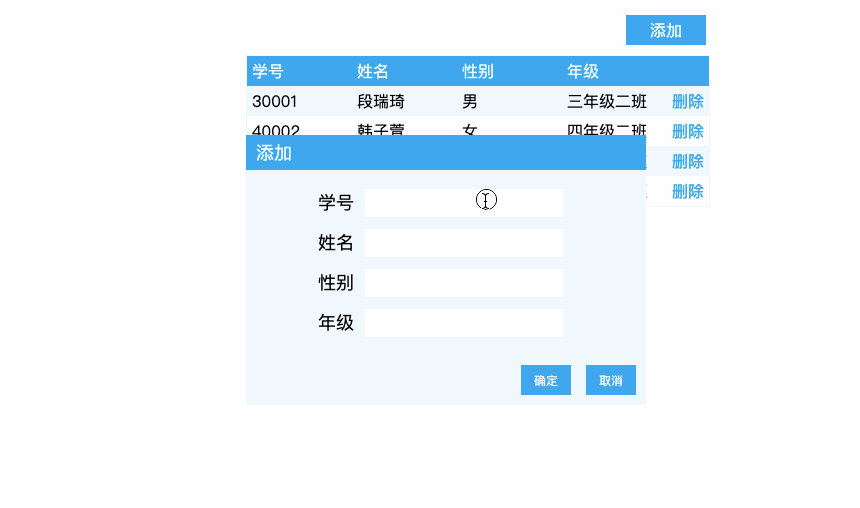This screenshot has height=508, width=860.
Task: Focus the 性别 input field
Action: [463, 283]
